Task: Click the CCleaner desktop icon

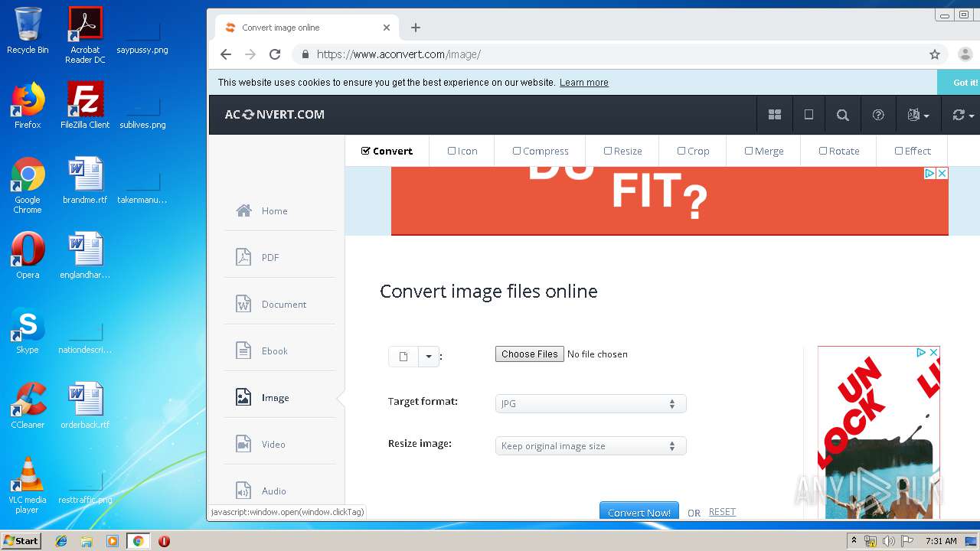Action: [x=28, y=405]
